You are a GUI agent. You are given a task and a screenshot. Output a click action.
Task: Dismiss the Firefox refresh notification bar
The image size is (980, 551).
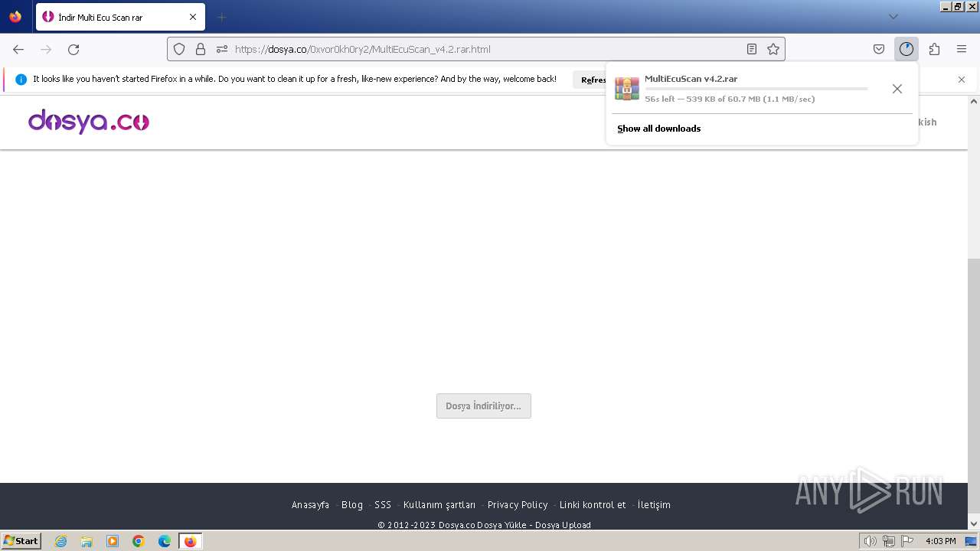(962, 80)
